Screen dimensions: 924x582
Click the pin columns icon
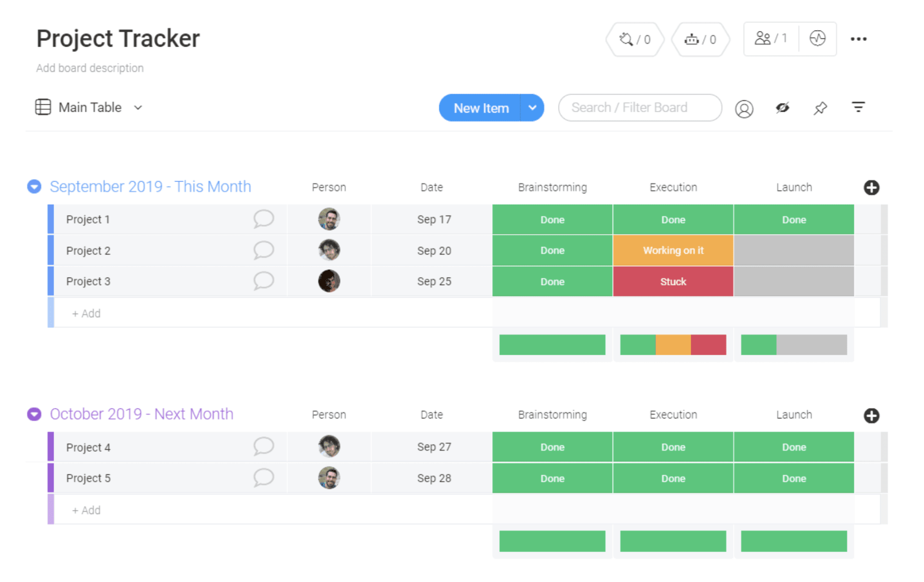tap(820, 109)
